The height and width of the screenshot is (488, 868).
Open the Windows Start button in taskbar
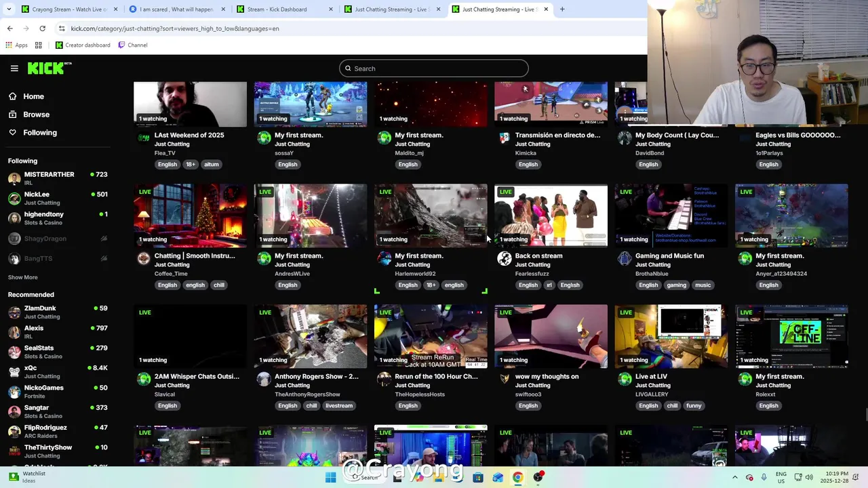pyautogui.click(x=330, y=477)
